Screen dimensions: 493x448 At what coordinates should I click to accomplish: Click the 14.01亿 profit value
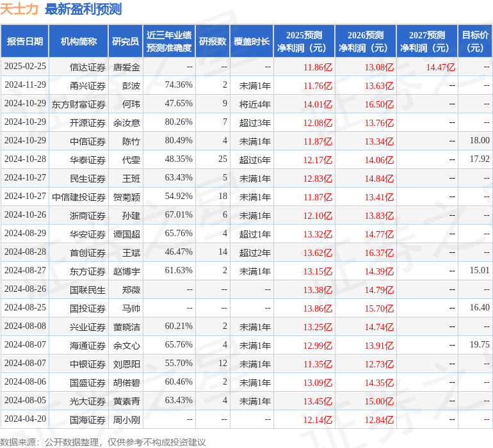click(x=318, y=104)
